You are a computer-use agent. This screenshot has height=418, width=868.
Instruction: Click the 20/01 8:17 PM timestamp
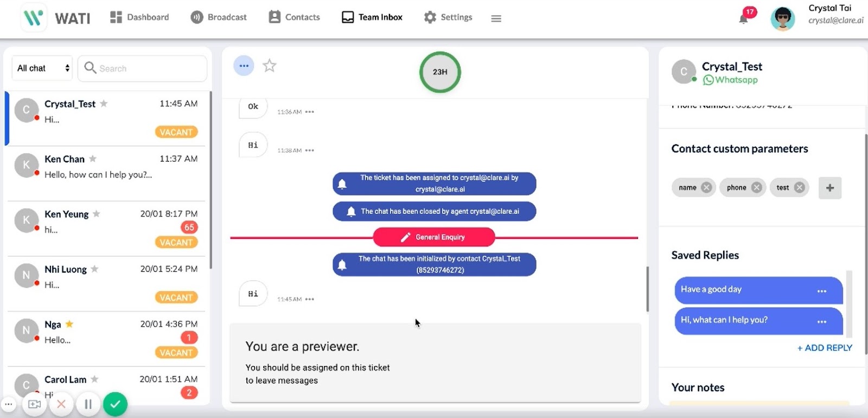169,214
